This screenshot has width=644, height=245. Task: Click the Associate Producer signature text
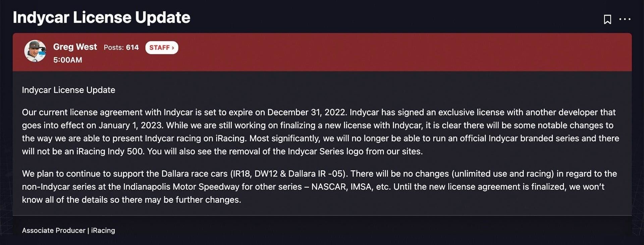(x=54, y=231)
